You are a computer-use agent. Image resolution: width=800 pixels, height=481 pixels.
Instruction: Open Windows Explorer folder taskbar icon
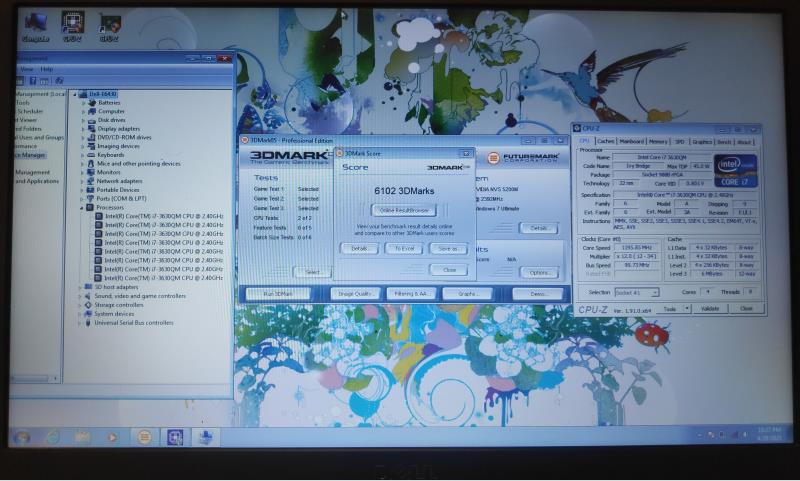(83, 437)
